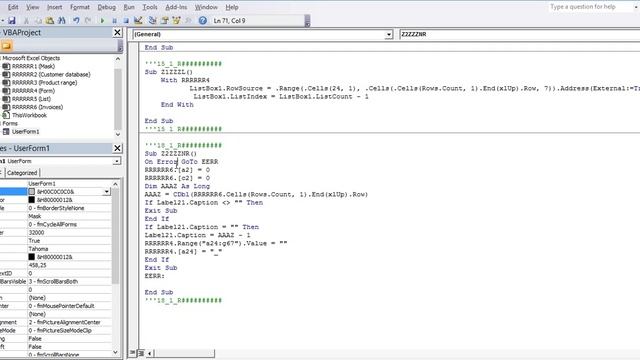Click the Properties pane scroll-down arrow
This screenshot has height=360, width=640.
[x=116, y=352]
